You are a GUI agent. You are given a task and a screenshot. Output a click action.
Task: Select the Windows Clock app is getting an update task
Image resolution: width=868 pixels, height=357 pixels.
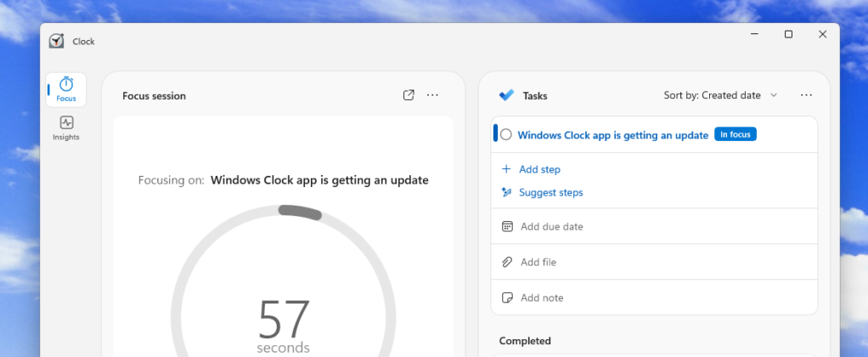(x=613, y=134)
